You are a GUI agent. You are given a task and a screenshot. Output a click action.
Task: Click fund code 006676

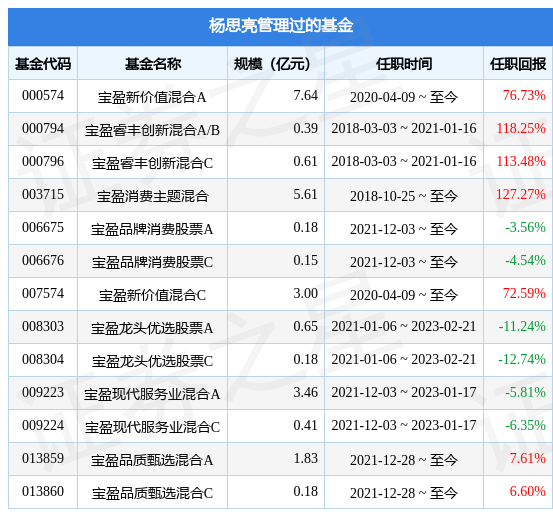(x=43, y=260)
